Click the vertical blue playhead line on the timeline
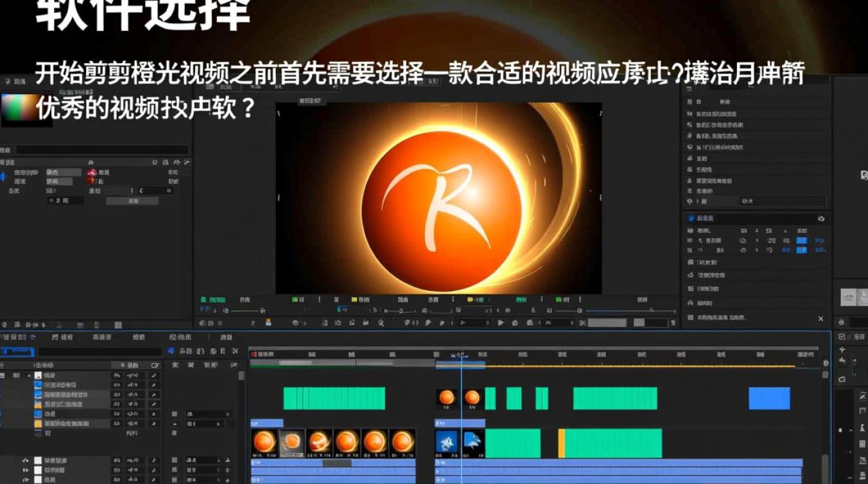Screen dimensions: 868x484 (x=461, y=419)
